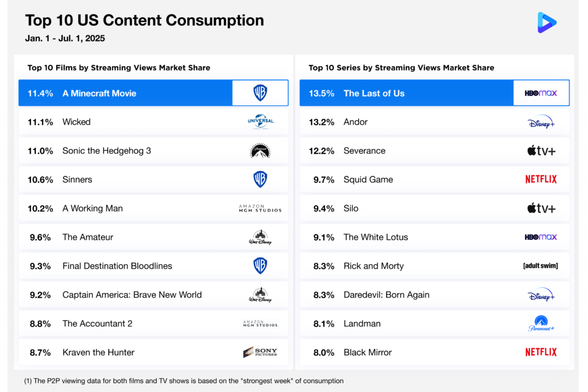The height and width of the screenshot is (392, 588).
Task: Click the 8.0% value beside Black Mirror
Action: pyautogui.click(x=324, y=352)
